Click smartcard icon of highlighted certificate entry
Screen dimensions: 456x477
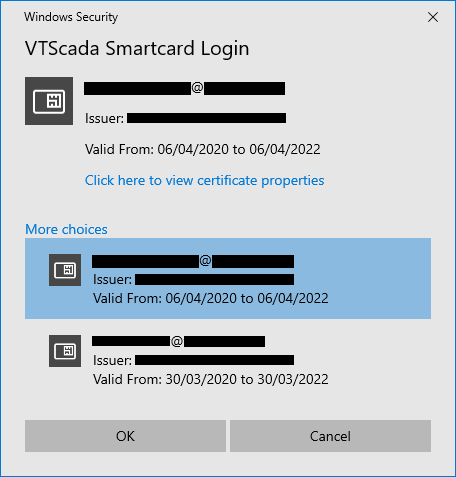[x=65, y=270]
